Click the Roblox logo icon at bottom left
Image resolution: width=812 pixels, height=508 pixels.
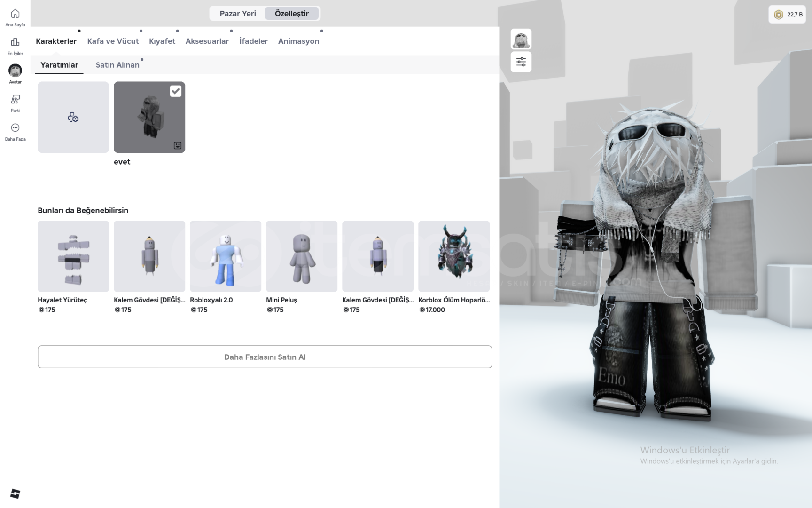15,493
